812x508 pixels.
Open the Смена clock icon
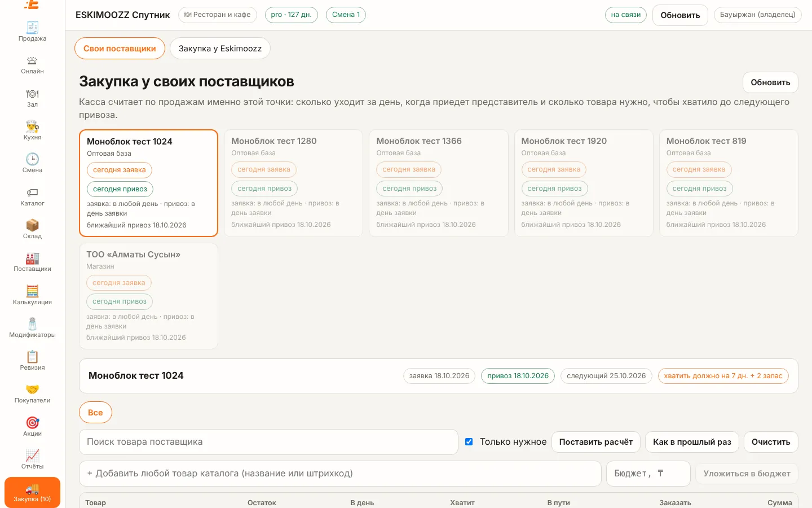tap(32, 159)
